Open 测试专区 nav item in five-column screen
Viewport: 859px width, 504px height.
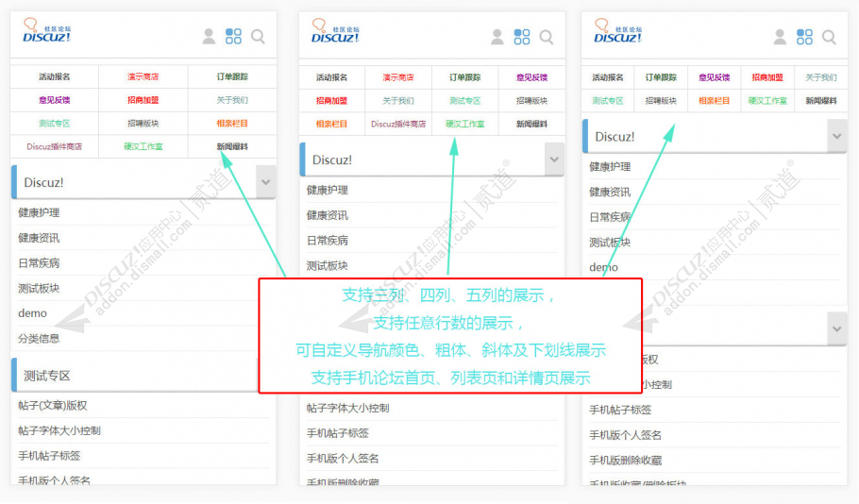coord(608,101)
